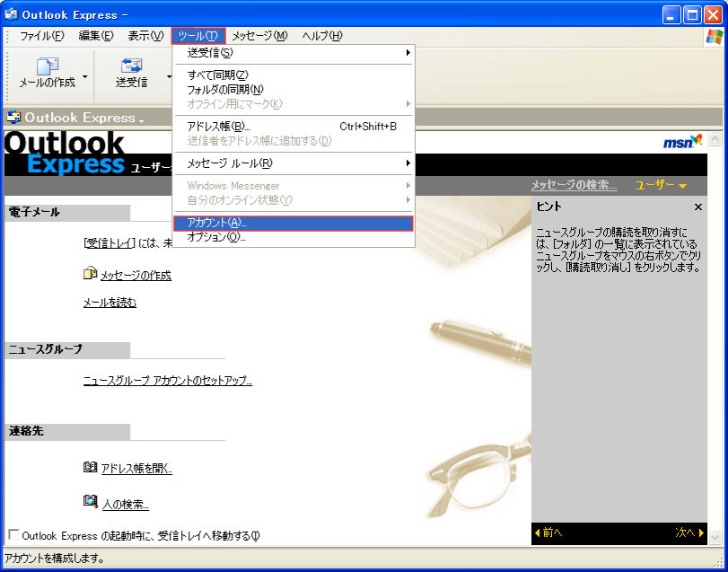The height and width of the screenshot is (572, 728).
Task: Open ニュースグループ アカウントのセットアップ link
Action: click(x=168, y=380)
